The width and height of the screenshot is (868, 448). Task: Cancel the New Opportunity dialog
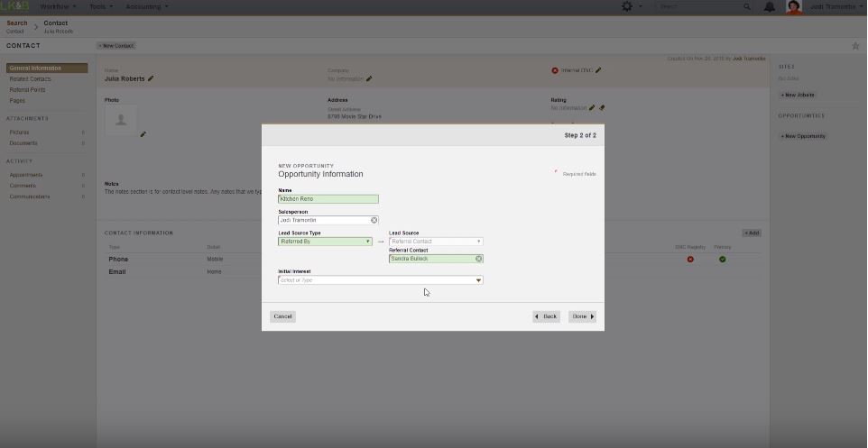tap(282, 316)
